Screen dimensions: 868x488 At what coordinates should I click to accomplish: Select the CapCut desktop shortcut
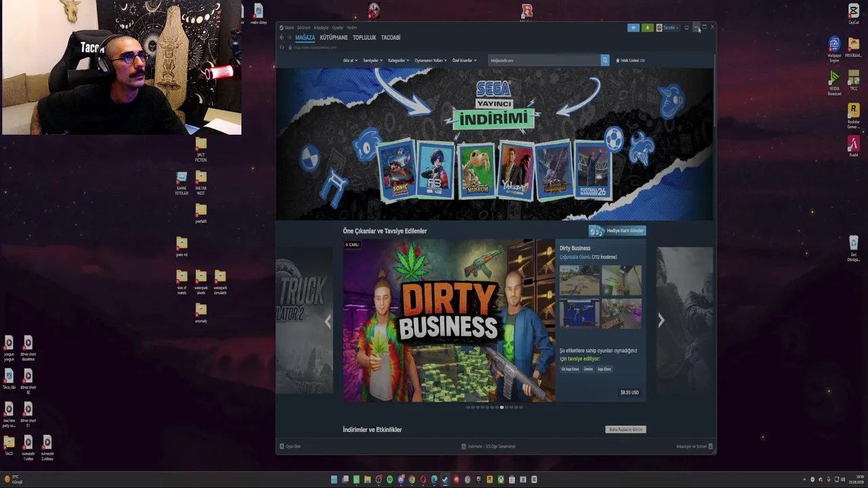[854, 14]
